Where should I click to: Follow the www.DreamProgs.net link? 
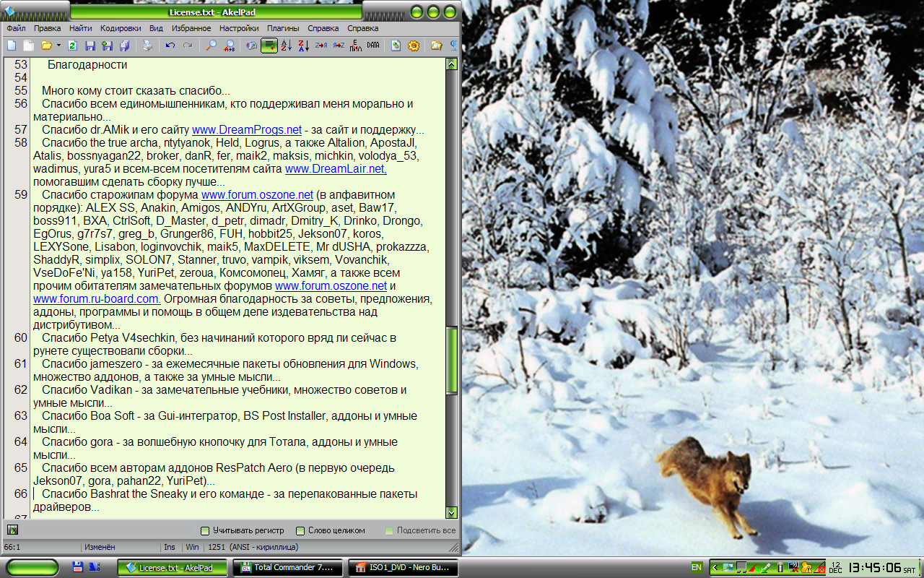coord(247,130)
